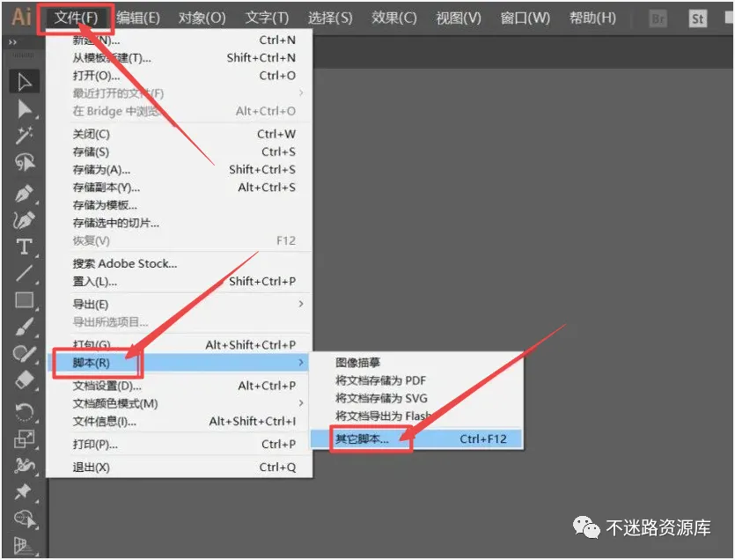Run 将文档存储为 SVG script

pos(416,399)
